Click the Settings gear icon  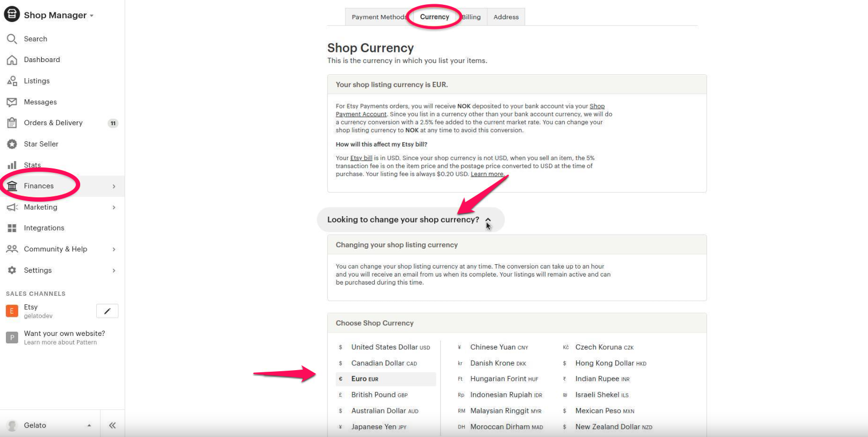pos(12,270)
